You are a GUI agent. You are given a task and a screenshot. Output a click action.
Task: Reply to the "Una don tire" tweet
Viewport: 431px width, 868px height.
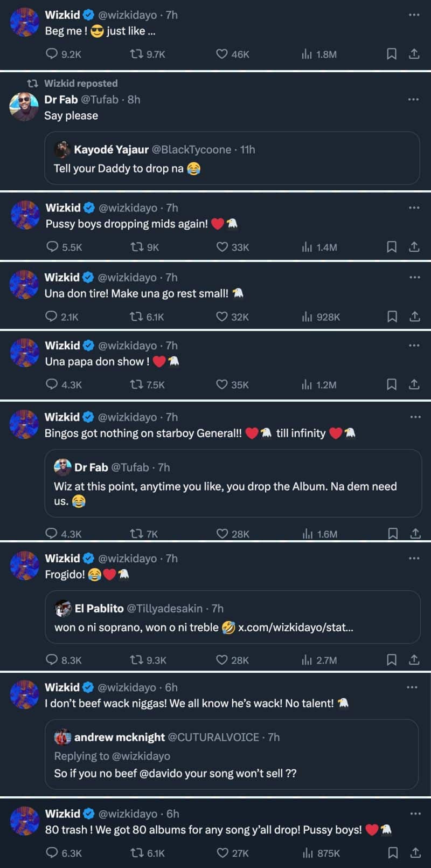pos(52,316)
